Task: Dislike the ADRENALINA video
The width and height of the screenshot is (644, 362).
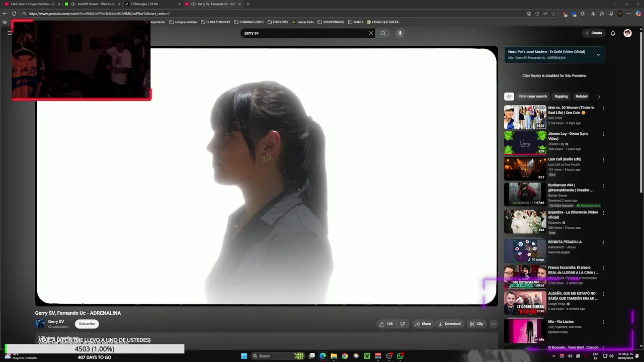Action: point(403,324)
